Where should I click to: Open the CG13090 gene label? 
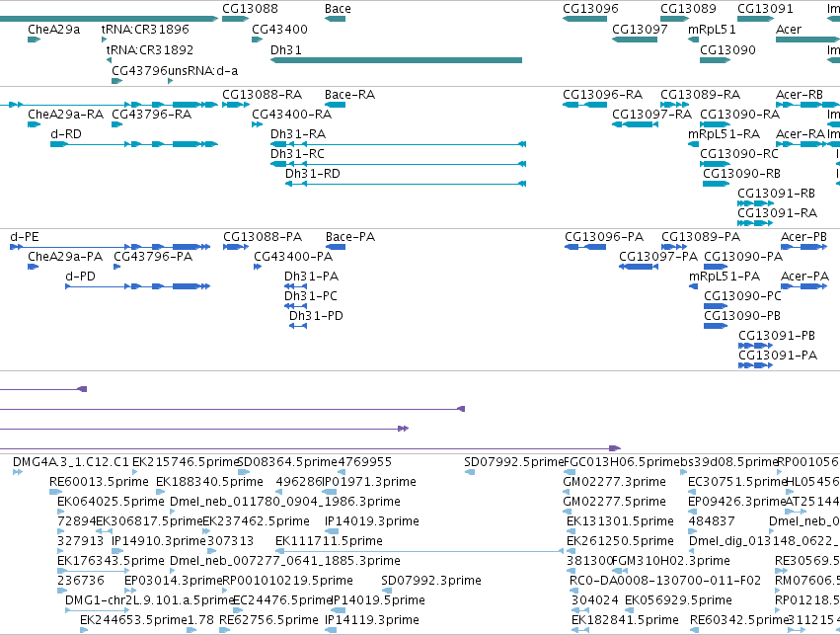click(x=727, y=49)
